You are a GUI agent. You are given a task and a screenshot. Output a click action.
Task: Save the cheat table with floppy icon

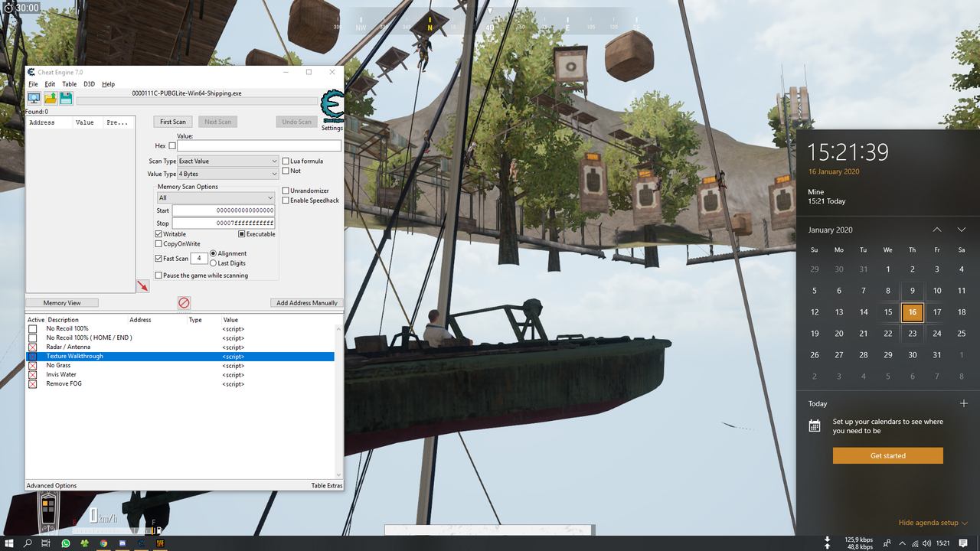(66, 98)
